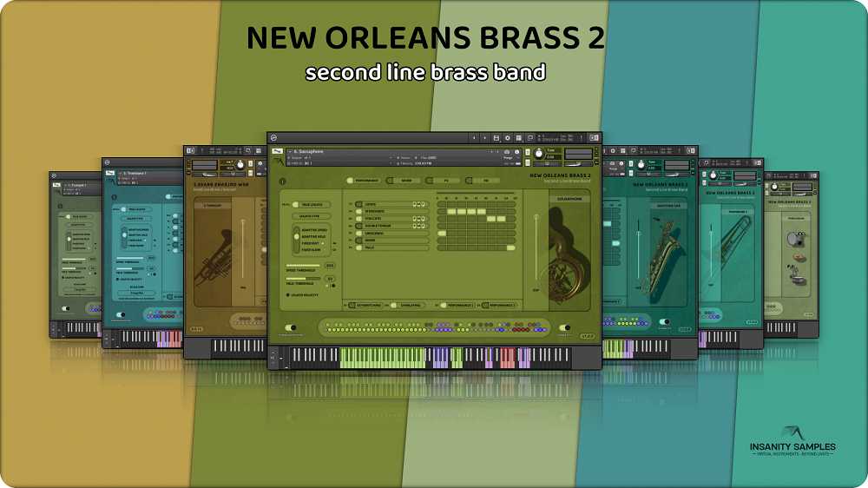
Task: Switch to the EQ tab
Action: 483,181
